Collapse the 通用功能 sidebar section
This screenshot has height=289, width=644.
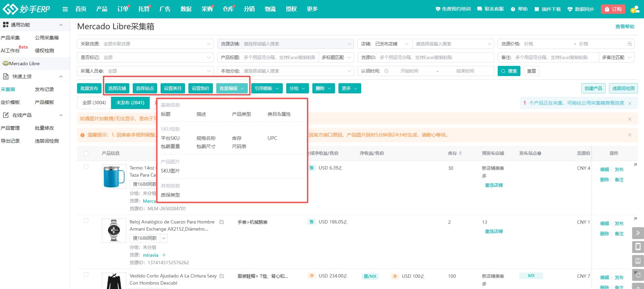click(61, 25)
